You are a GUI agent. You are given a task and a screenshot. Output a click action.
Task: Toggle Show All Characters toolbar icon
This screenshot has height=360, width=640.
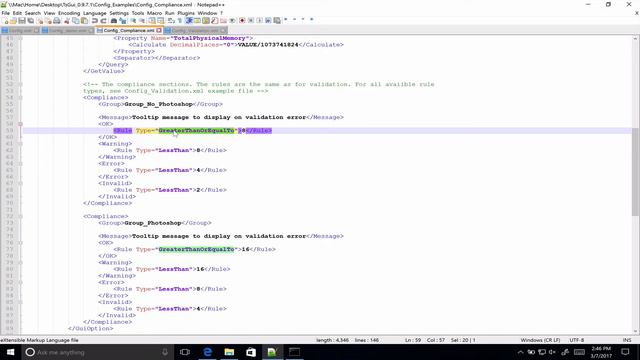180,20
